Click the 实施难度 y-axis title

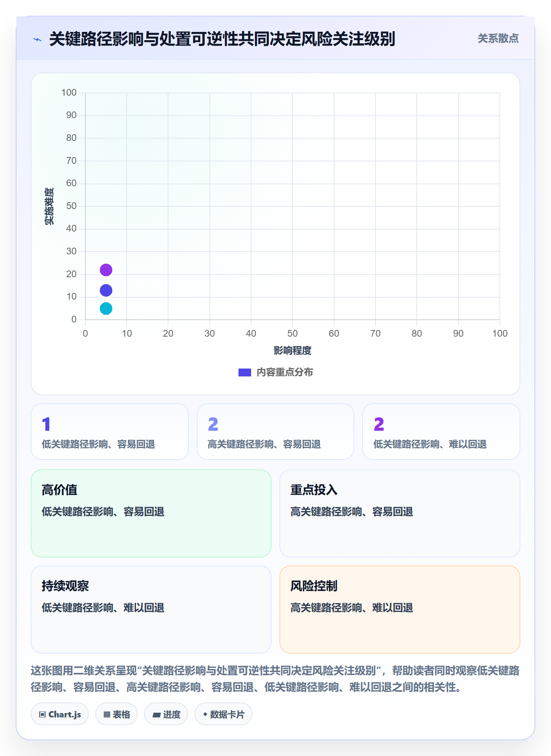pyautogui.click(x=49, y=206)
